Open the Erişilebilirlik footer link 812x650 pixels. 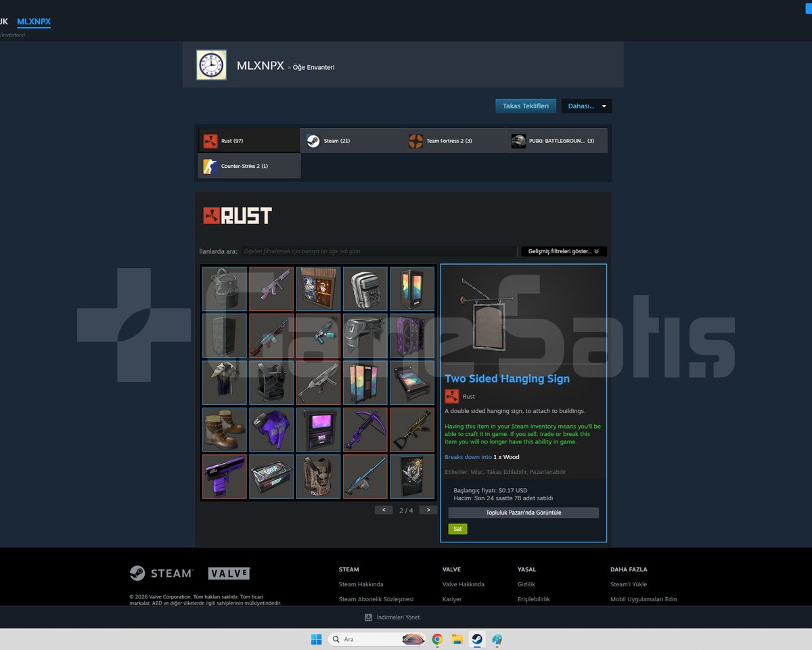[x=534, y=599]
